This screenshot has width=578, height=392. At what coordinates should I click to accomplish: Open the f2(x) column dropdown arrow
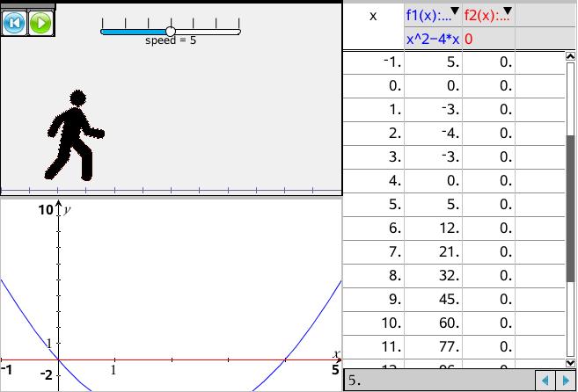coord(506,12)
